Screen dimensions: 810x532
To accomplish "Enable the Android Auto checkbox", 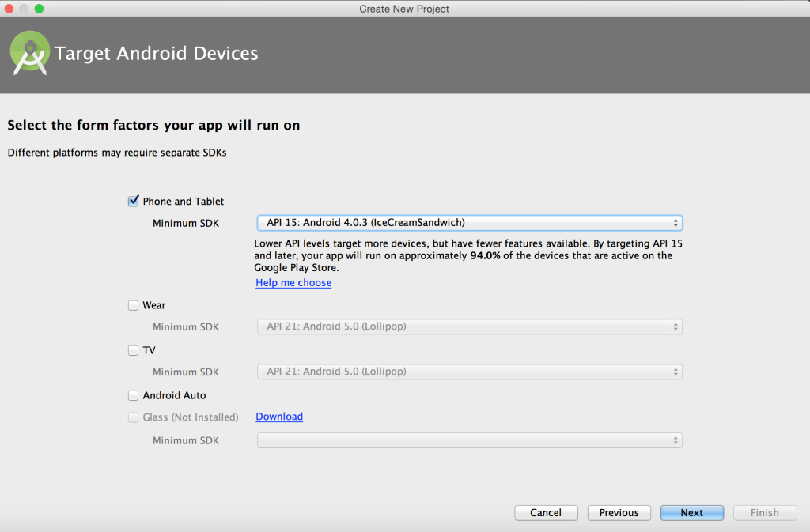I will coord(133,395).
